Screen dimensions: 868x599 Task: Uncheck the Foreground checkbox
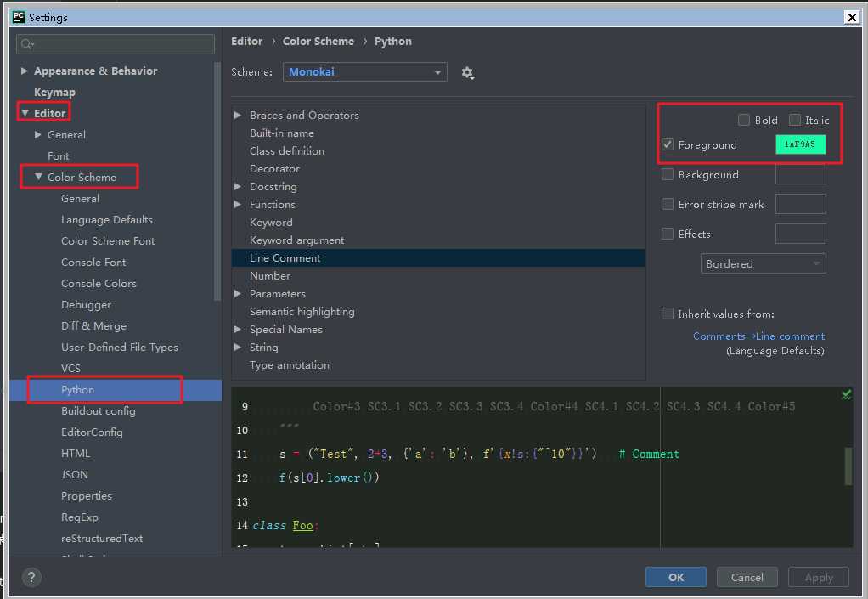(x=668, y=144)
